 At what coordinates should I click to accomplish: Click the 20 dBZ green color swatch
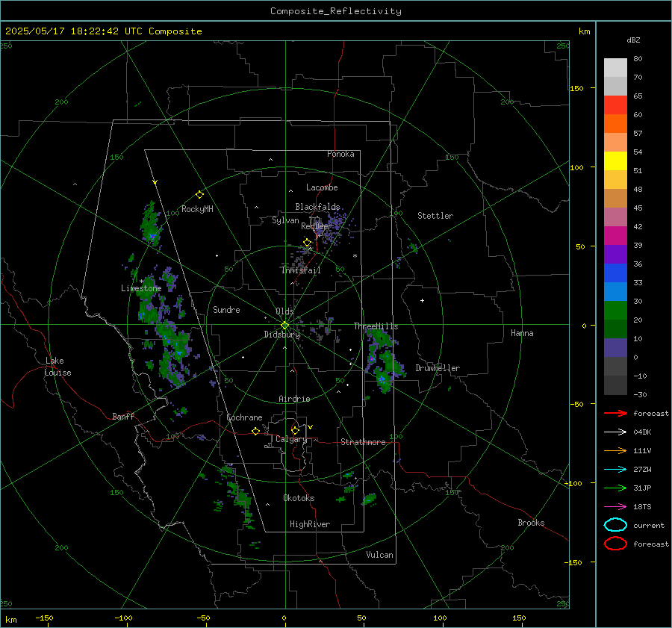615,311
